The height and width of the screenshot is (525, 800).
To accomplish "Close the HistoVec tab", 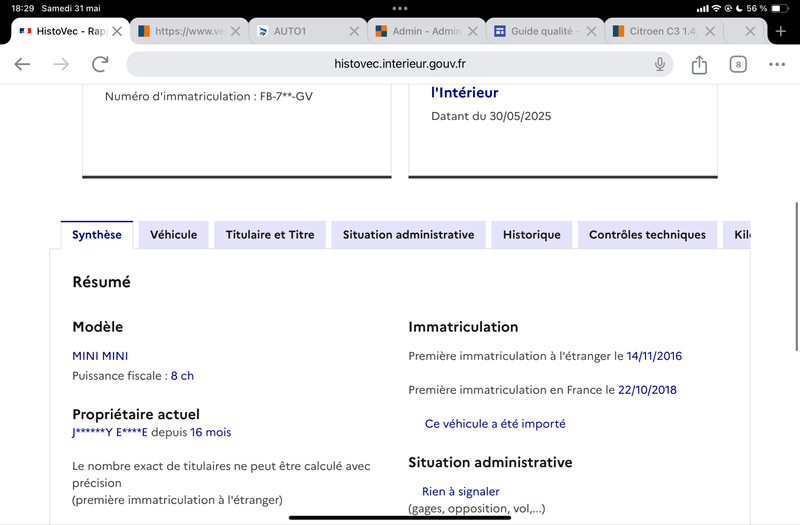I will point(117,31).
